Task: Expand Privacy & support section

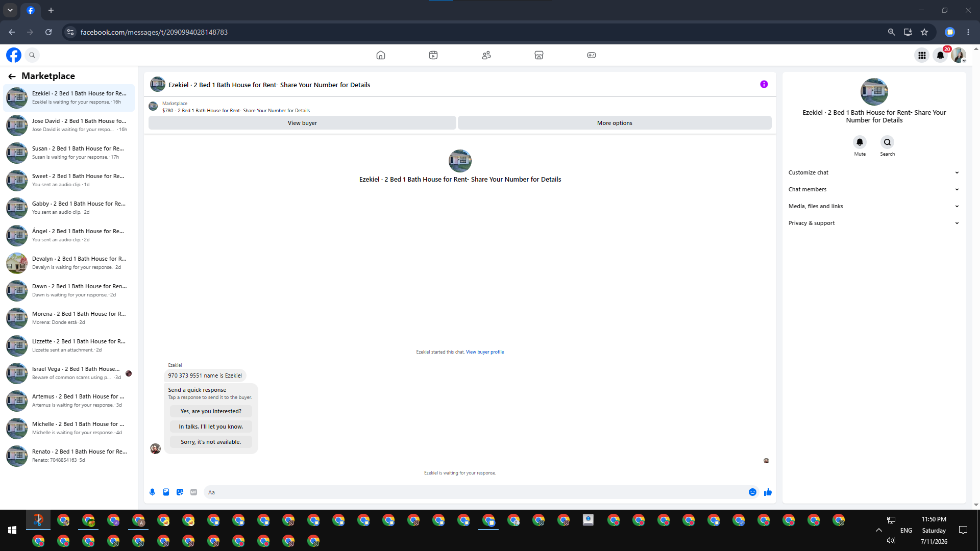Action: point(874,223)
